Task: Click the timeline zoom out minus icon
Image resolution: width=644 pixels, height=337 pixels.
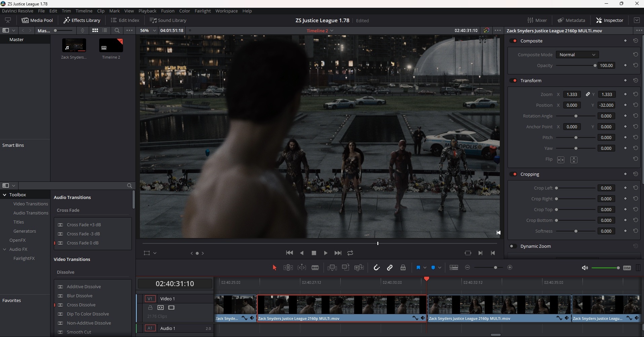Action: pyautogui.click(x=467, y=267)
